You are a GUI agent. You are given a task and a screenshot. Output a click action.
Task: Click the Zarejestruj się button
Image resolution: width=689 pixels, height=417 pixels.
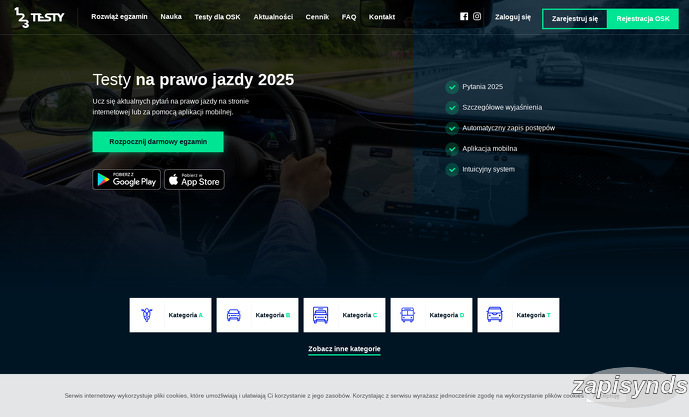[x=574, y=18]
